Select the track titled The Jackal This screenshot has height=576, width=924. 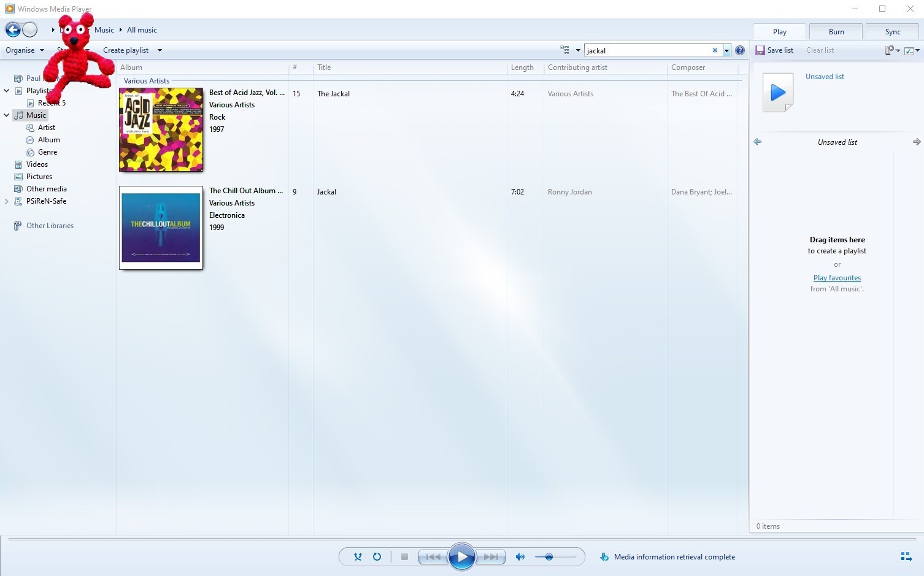coord(333,94)
